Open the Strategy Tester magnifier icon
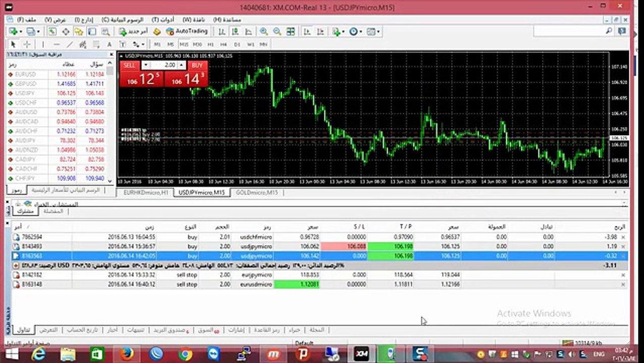Viewport: 644px width, 363px height. pyautogui.click(x=105, y=31)
